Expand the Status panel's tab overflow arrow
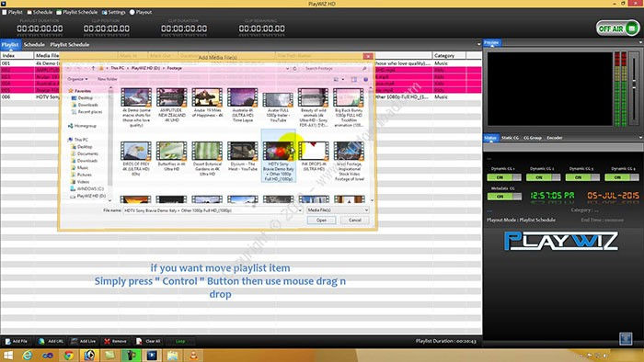The image size is (644, 362). tap(640, 138)
